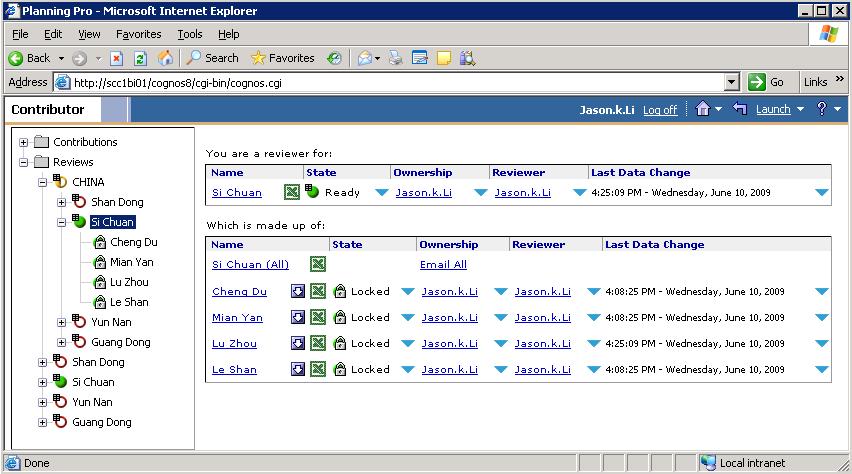Expand the Guang Dong node under CHINA
The width and height of the screenshot is (852, 474).
tap(62, 342)
